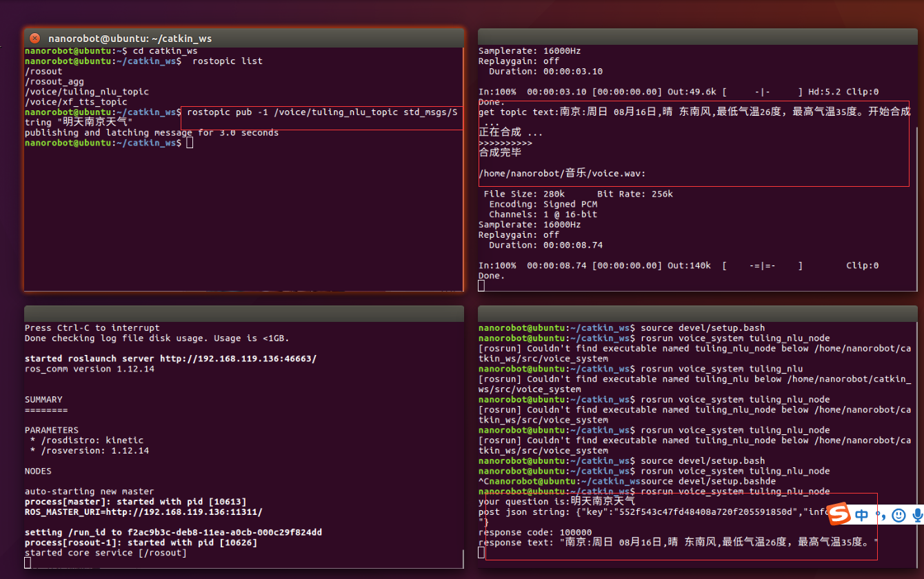Click the 'NODES' heading
Screen dimensions: 924x579
(38, 471)
